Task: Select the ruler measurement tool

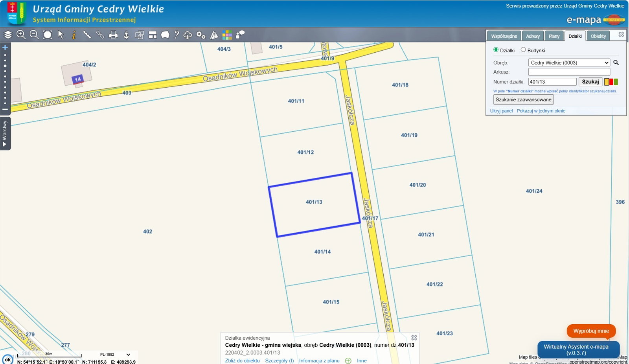Action: [x=87, y=35]
